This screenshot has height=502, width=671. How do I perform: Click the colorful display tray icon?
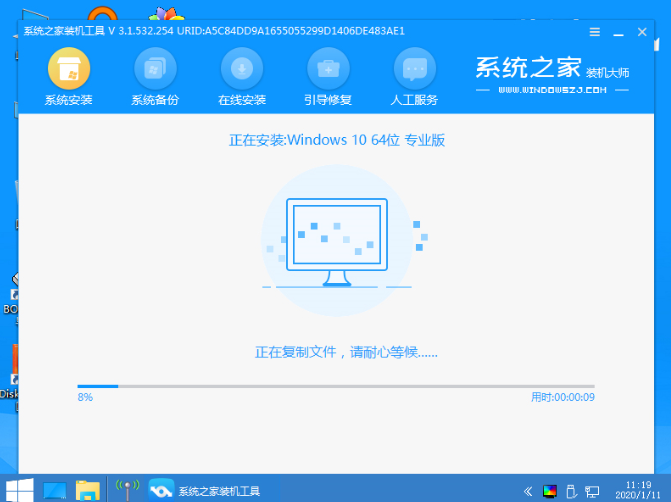(x=549, y=490)
